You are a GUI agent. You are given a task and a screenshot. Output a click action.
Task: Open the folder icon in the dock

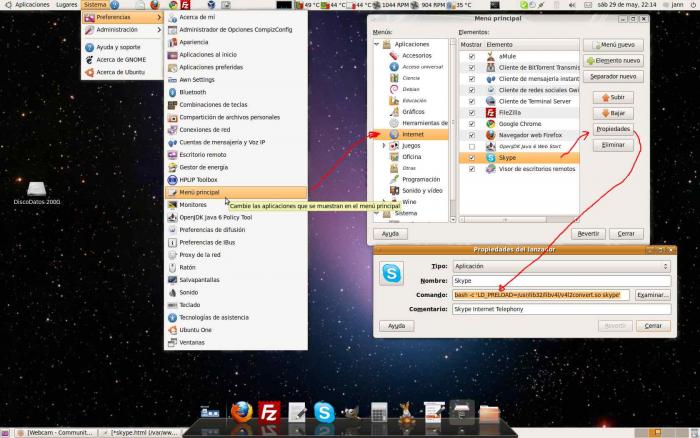[x=489, y=413]
